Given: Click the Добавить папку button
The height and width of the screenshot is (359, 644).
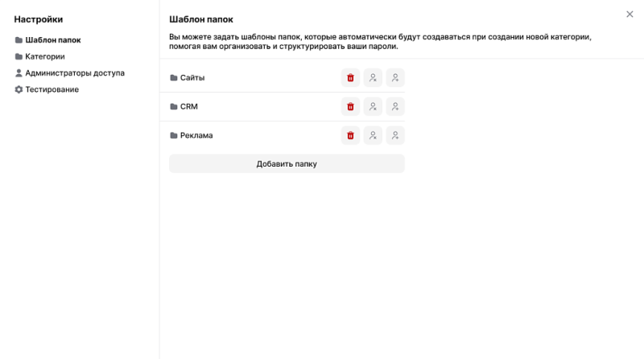Looking at the screenshot, I should point(287,164).
